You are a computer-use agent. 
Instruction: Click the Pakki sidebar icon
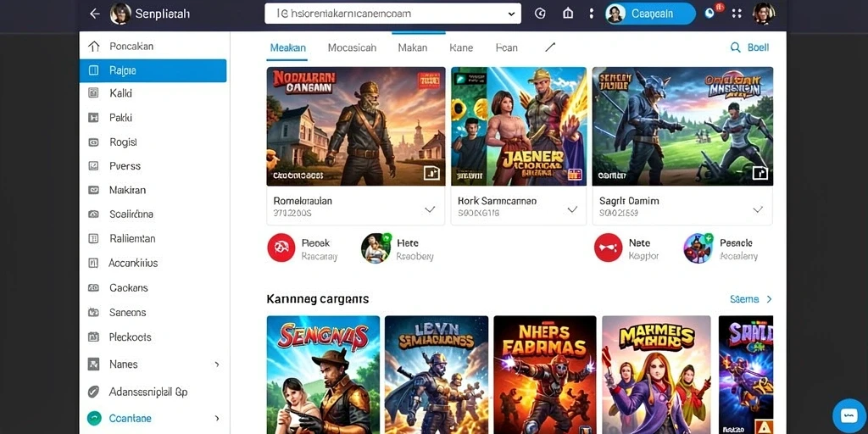93,117
